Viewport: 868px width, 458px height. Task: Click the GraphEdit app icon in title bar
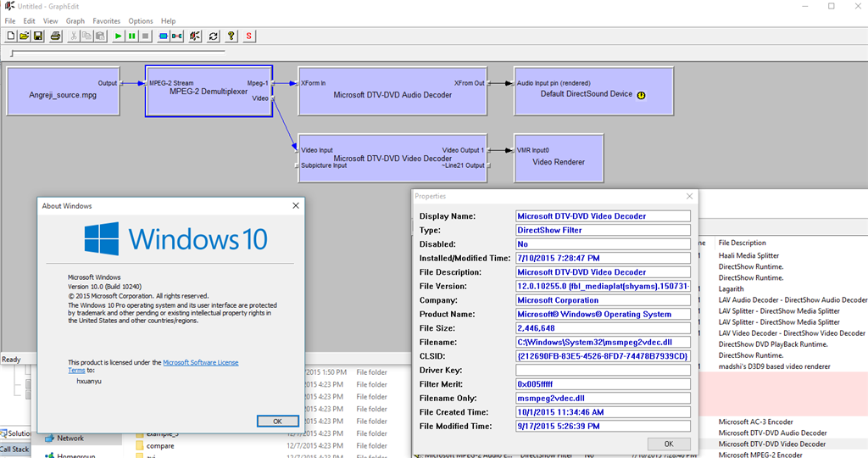[9, 6]
